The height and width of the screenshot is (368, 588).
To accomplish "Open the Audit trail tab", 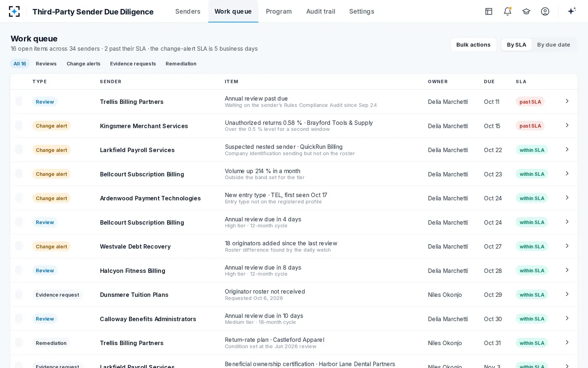I will click(x=321, y=11).
